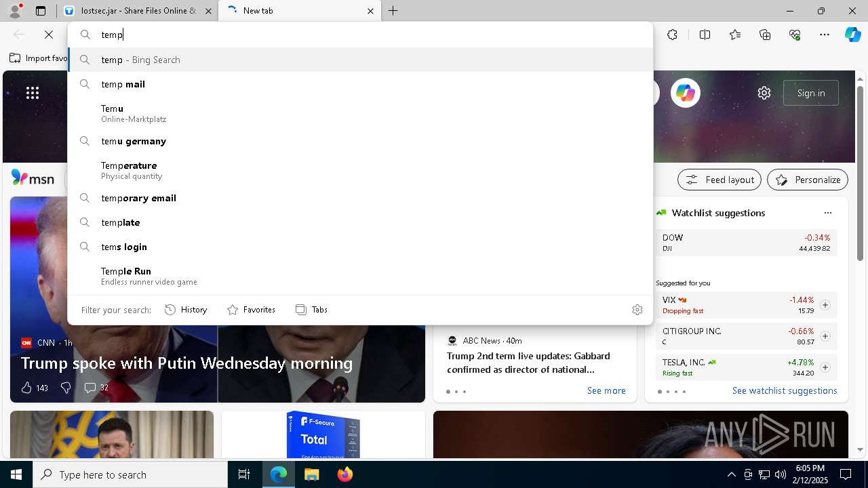868x488 pixels.
Task: Filter search by Favorites
Action: [x=251, y=310]
